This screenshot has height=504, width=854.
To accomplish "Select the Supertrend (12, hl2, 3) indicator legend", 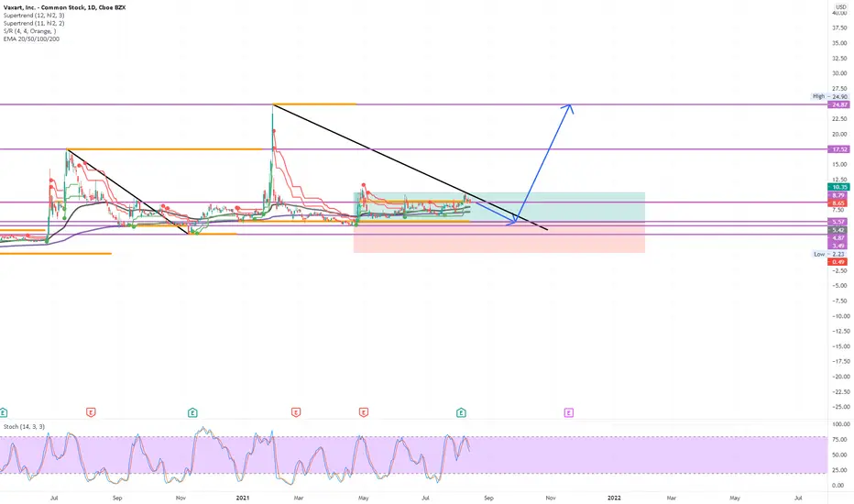I will point(34,16).
